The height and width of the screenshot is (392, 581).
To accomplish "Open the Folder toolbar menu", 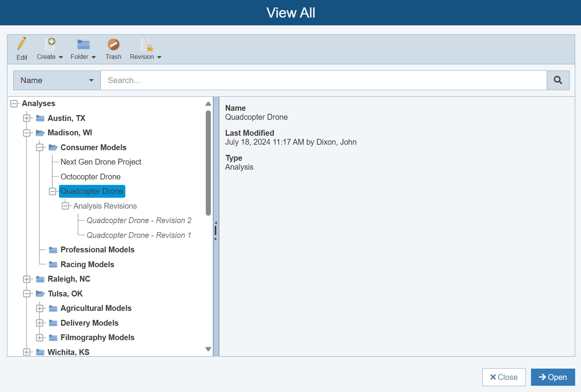I will point(83,49).
